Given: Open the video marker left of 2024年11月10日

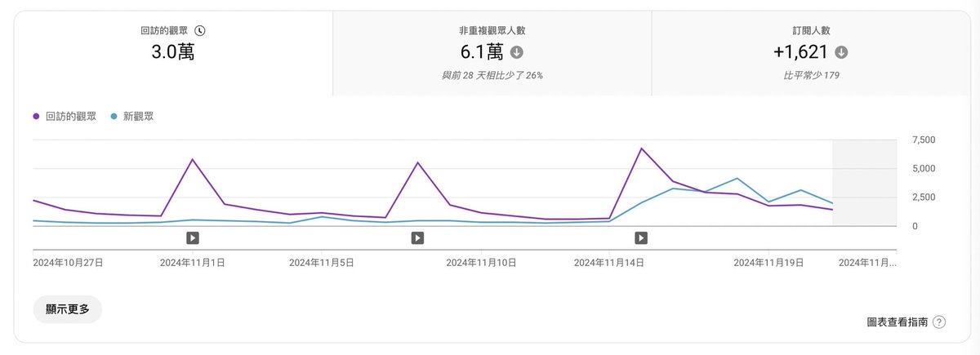Looking at the screenshot, I should click(417, 238).
